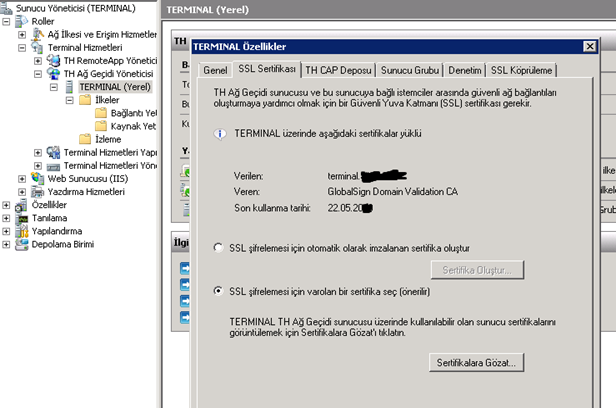The width and height of the screenshot is (616, 408).
Task: Switch to the Genel tab
Action: 215,70
